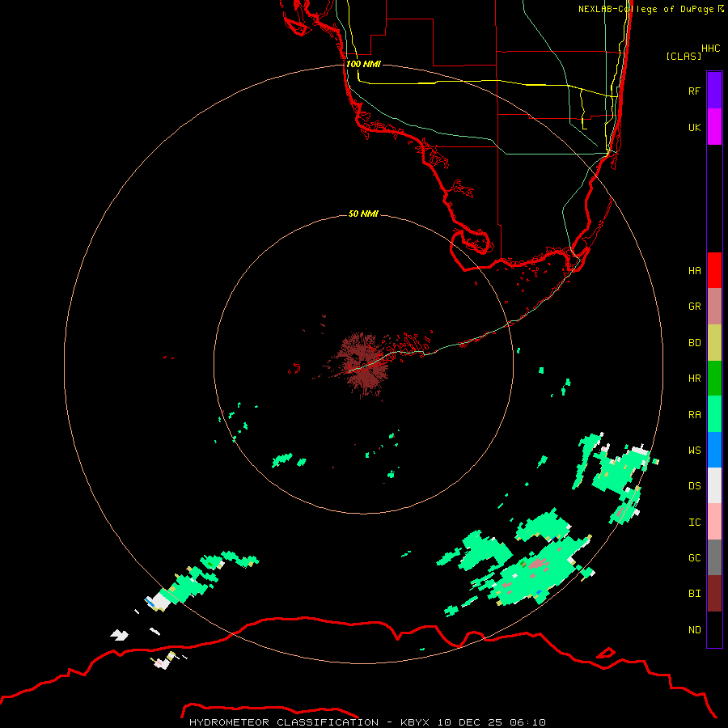Image resolution: width=728 pixels, height=728 pixels.
Task: Click the IC legend label
Action: pyautogui.click(x=694, y=523)
